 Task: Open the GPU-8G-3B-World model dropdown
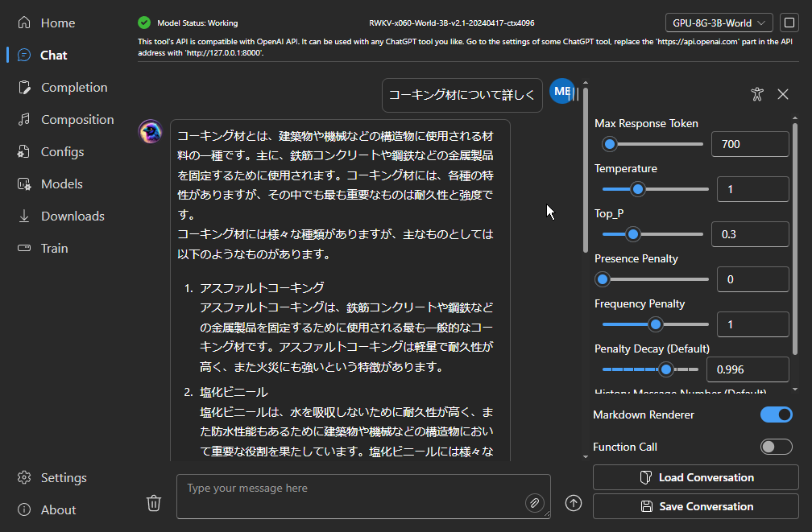[x=719, y=23]
